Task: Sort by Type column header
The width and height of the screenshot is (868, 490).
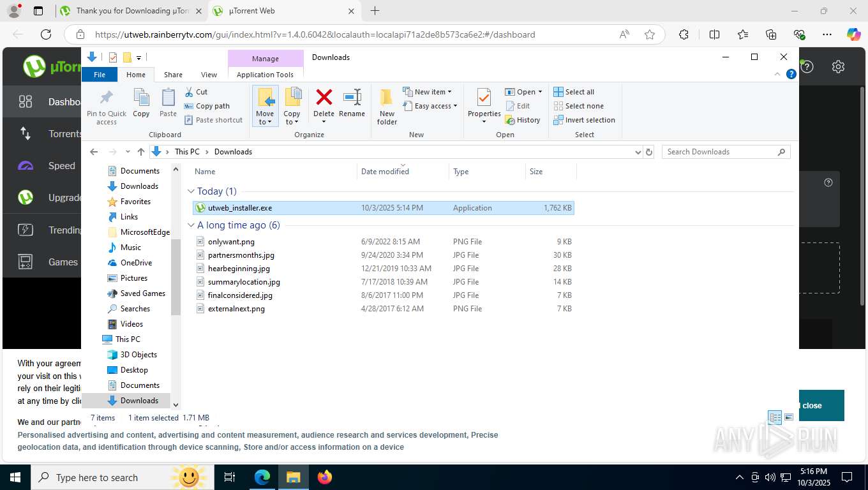Action: tap(487, 172)
